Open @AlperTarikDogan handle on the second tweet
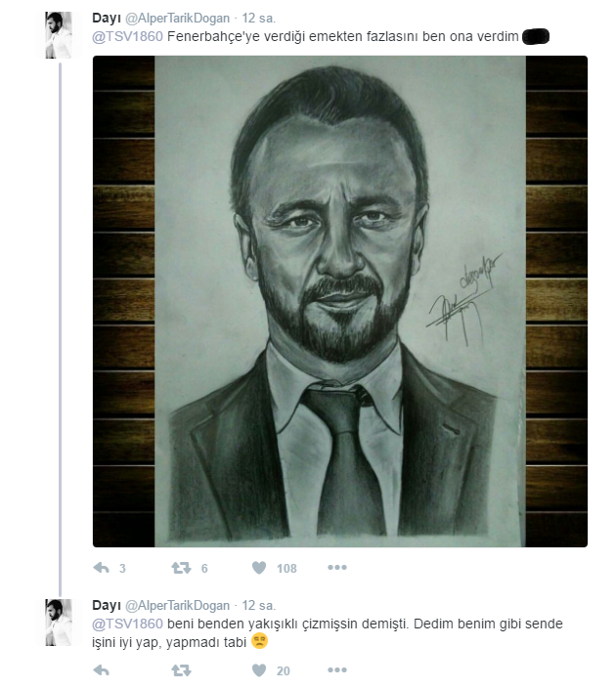This screenshot has height=689, width=616. pyautogui.click(x=177, y=606)
